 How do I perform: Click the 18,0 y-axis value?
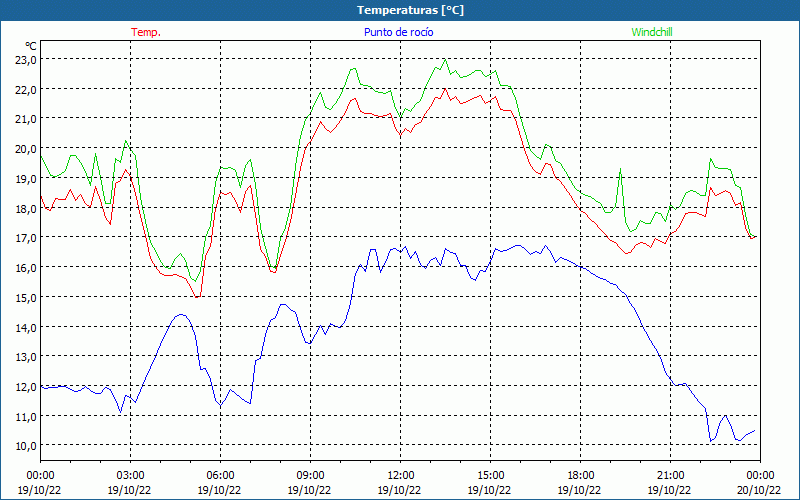tap(26, 209)
